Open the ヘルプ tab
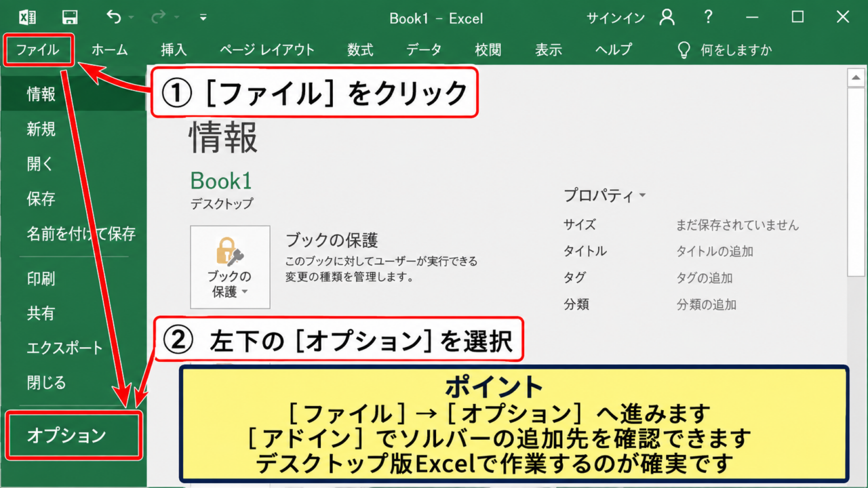868x488 pixels. (613, 49)
